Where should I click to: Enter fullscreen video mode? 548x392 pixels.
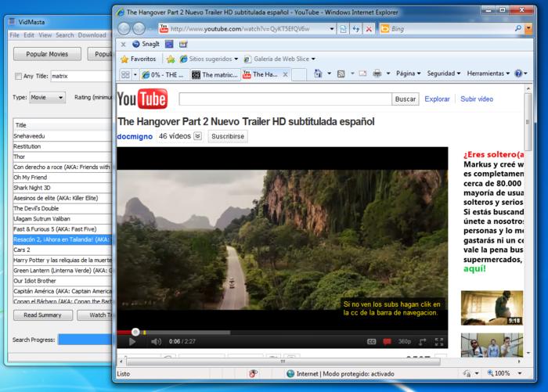tap(439, 341)
